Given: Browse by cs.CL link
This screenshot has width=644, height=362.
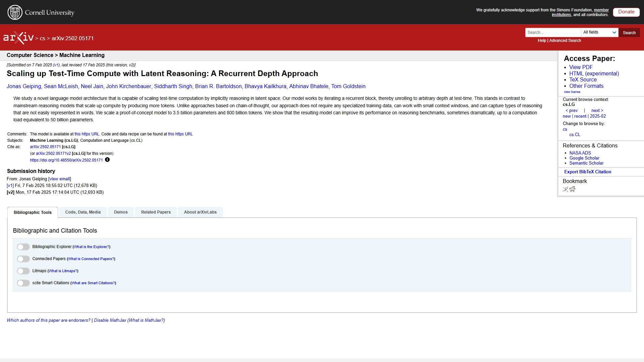Looking at the screenshot, I should (575, 135).
